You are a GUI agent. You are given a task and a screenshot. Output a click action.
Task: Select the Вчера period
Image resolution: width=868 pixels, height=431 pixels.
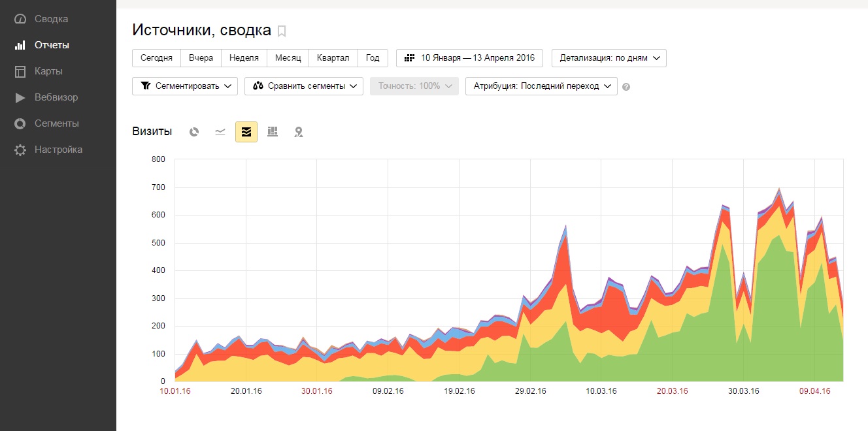(x=201, y=57)
